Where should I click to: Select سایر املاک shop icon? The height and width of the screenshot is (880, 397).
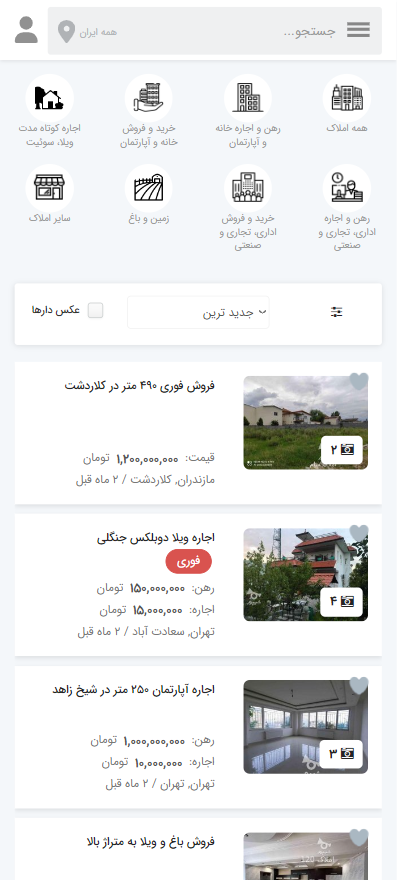(49, 187)
